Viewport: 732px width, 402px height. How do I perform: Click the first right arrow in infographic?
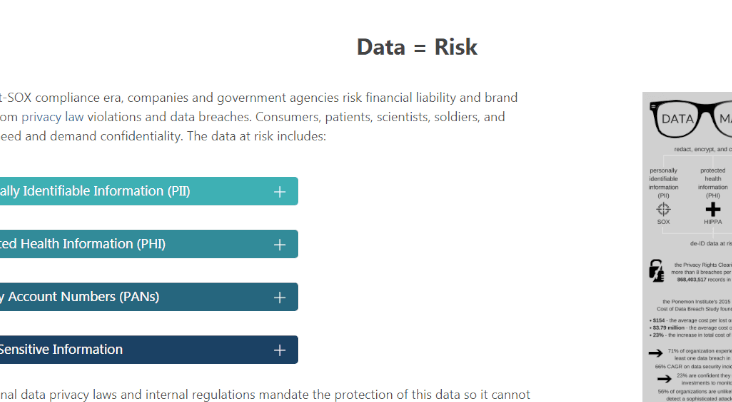(655, 353)
